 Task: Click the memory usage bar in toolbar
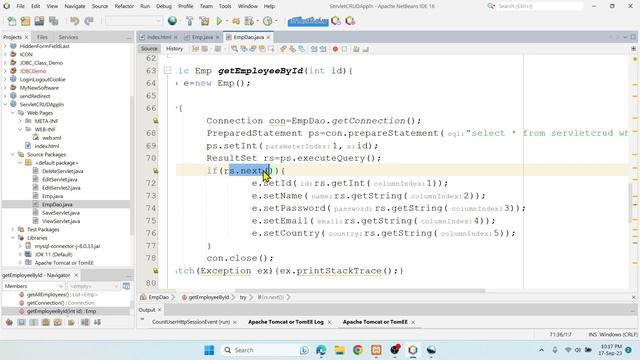[308, 21]
